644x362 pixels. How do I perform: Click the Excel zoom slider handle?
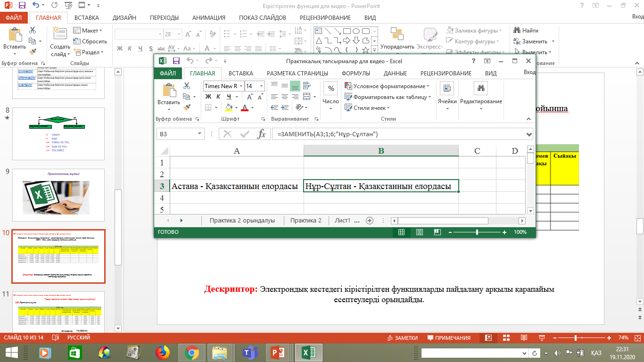[x=477, y=232]
